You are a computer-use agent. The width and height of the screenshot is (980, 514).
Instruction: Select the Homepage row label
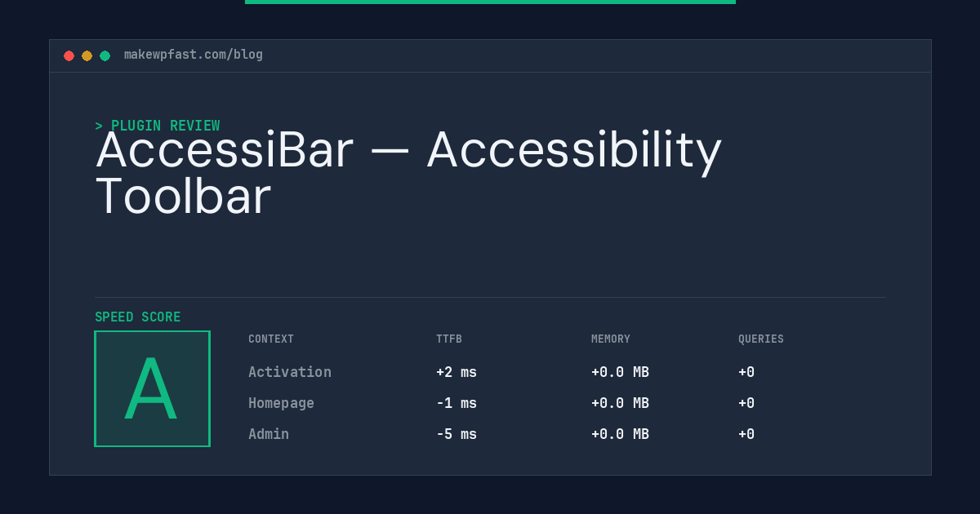[x=281, y=403]
